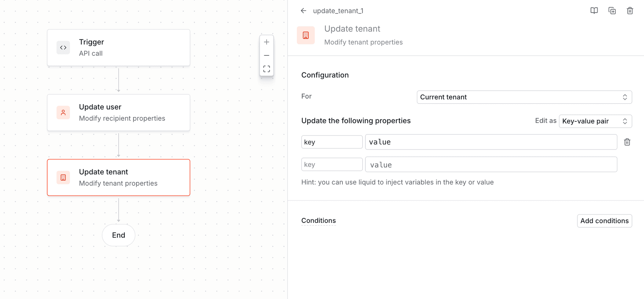Click the Update tenant building icon in panel
Viewport: 644px width, 299px height.
click(305, 35)
